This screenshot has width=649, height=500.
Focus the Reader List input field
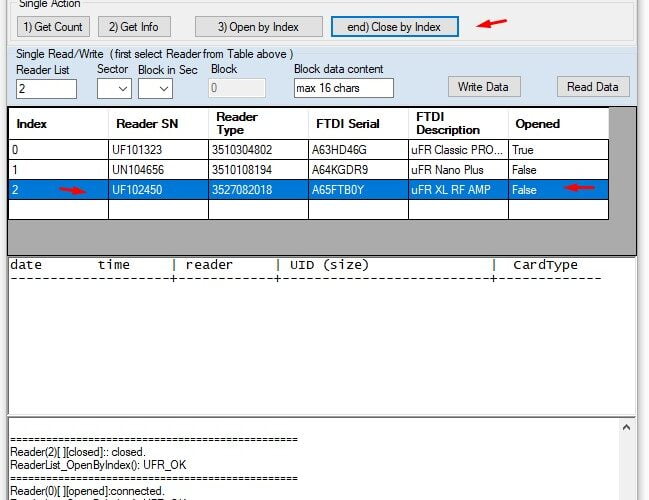point(46,89)
